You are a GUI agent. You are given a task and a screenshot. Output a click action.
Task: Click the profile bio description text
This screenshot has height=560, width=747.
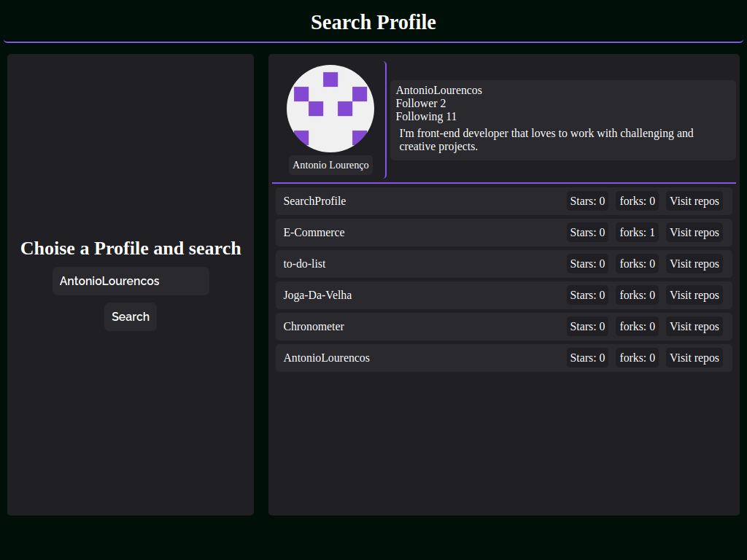546,139
